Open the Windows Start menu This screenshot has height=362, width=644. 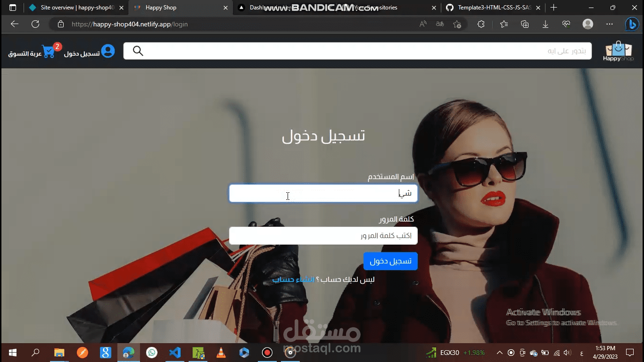[x=13, y=353]
